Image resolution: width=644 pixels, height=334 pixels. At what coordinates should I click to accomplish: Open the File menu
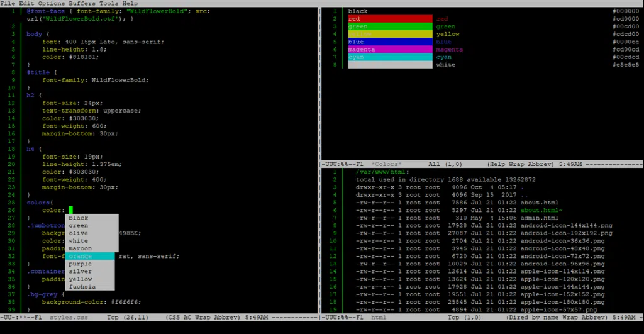(x=8, y=3)
